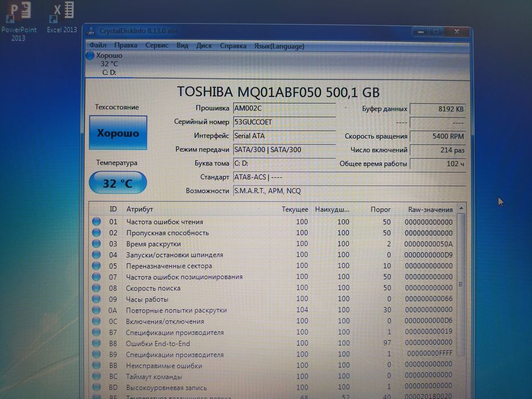Image resolution: width=532 pixels, height=399 pixels.
Task: Click the Интерфейс field Serial ATA
Action: (285, 136)
